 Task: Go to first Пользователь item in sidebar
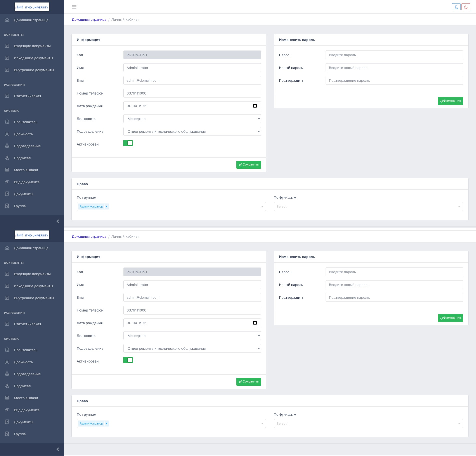(25, 122)
